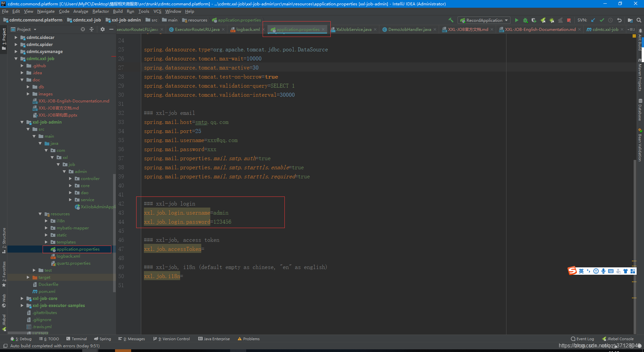Expand the cdmtc.spider module
The image size is (644, 352).
(x=16, y=44)
